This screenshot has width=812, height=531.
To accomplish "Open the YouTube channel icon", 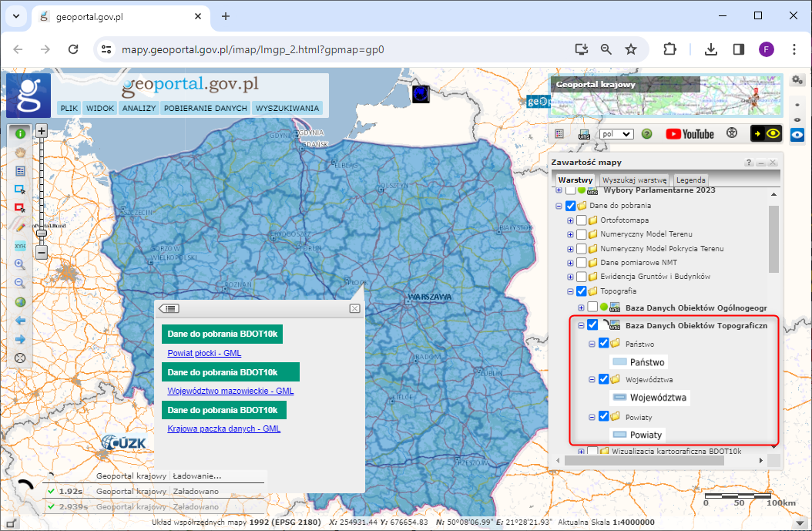I will point(690,134).
